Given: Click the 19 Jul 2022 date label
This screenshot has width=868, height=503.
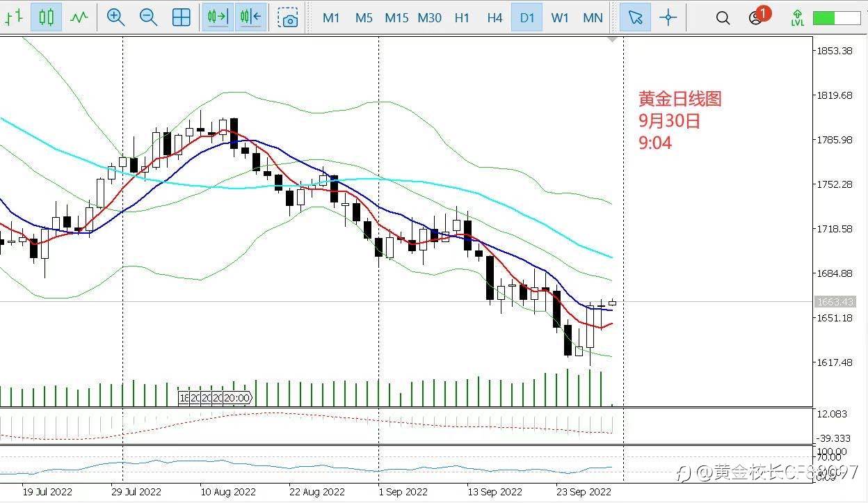Looking at the screenshot, I should coord(48,492).
